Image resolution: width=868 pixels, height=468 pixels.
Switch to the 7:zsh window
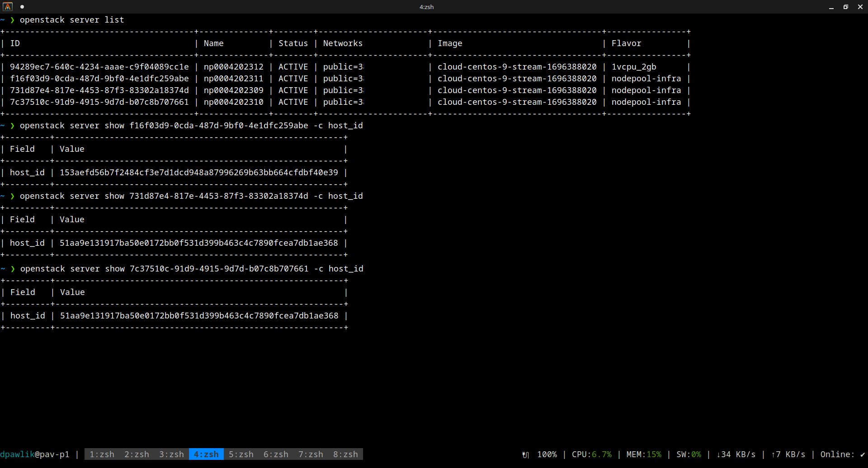(x=311, y=454)
